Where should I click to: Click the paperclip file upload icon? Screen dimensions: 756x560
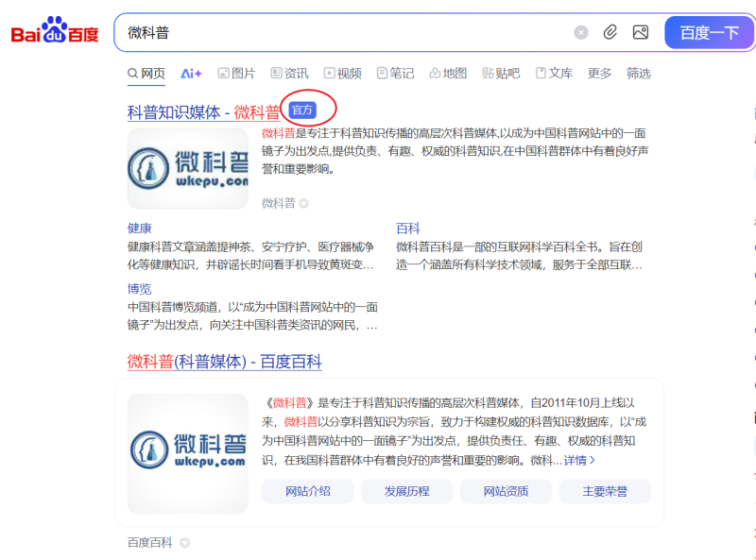(610, 32)
